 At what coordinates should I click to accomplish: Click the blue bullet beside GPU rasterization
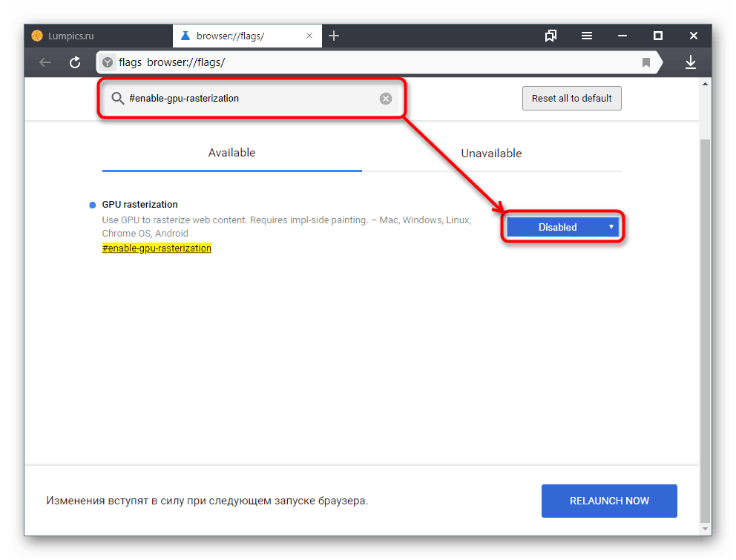[x=92, y=204]
